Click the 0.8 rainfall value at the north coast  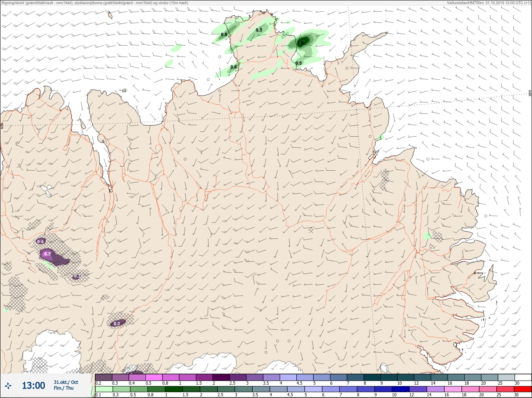pyautogui.click(x=224, y=34)
